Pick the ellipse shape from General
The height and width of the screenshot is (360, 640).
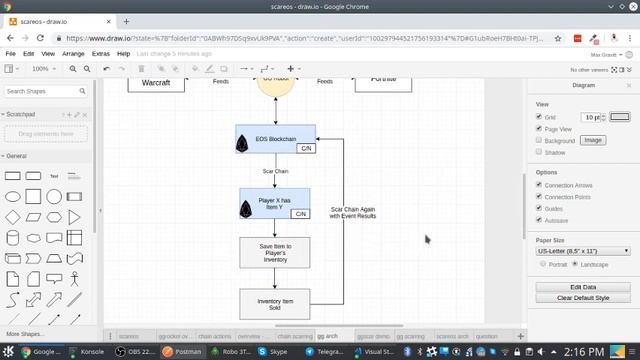pos(13,197)
